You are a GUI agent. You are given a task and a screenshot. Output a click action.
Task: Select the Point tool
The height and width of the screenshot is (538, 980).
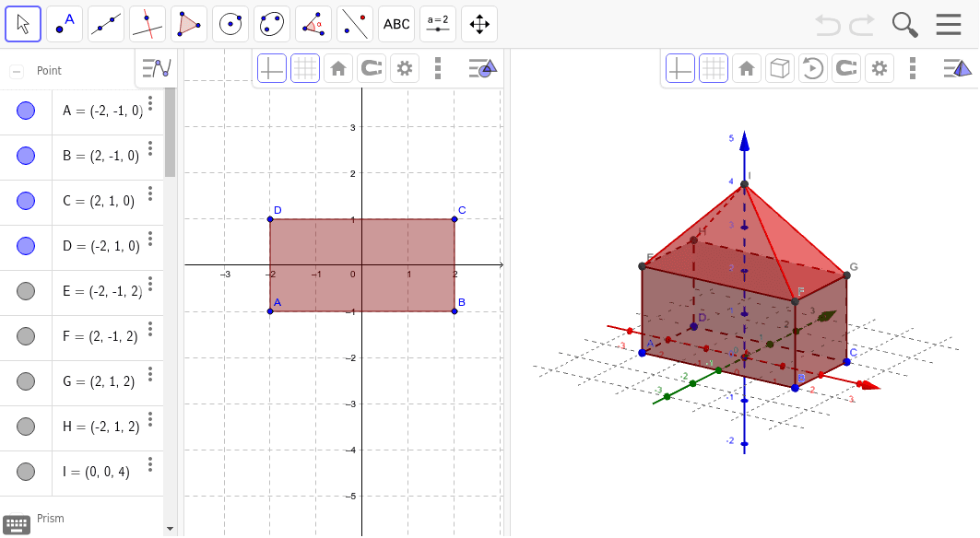(x=65, y=24)
